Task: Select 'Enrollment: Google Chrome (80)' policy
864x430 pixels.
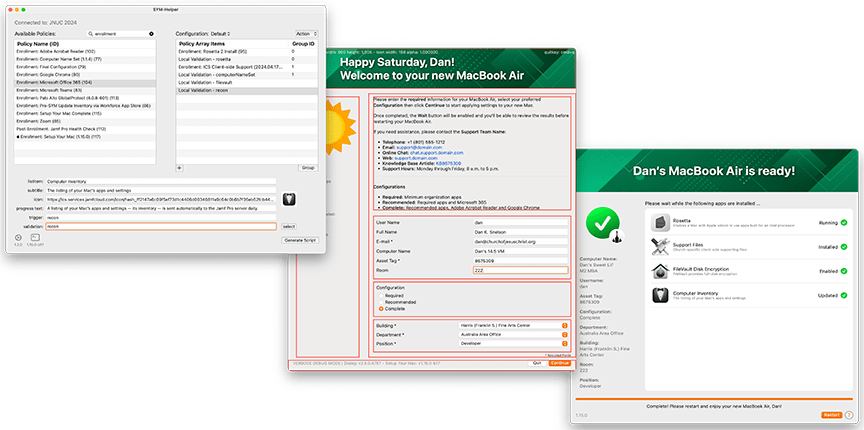Action: 85,74
